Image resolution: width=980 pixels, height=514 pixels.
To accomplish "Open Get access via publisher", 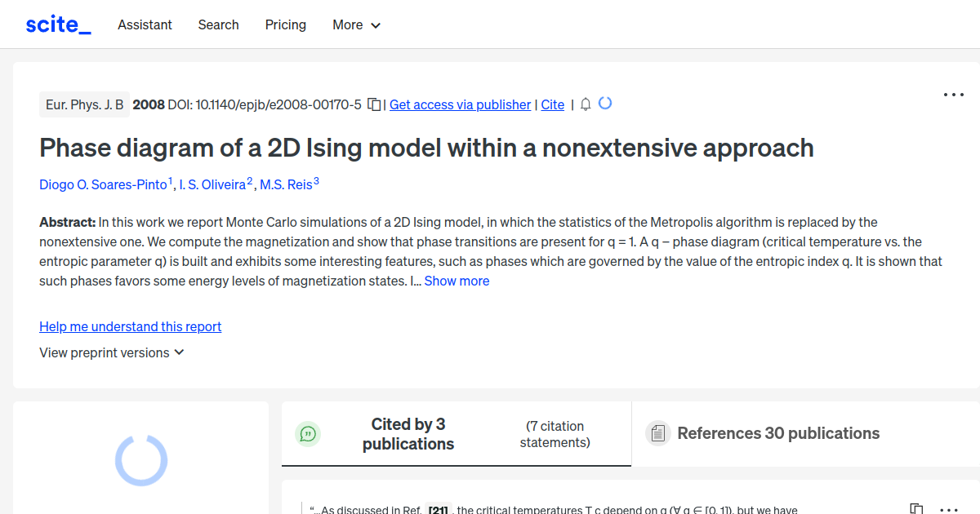I will click(460, 104).
